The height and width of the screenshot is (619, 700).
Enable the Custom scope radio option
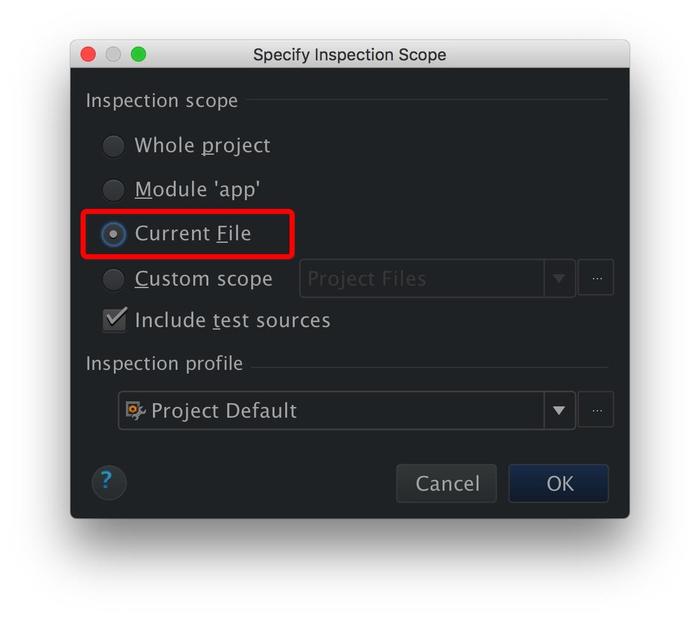[114, 279]
